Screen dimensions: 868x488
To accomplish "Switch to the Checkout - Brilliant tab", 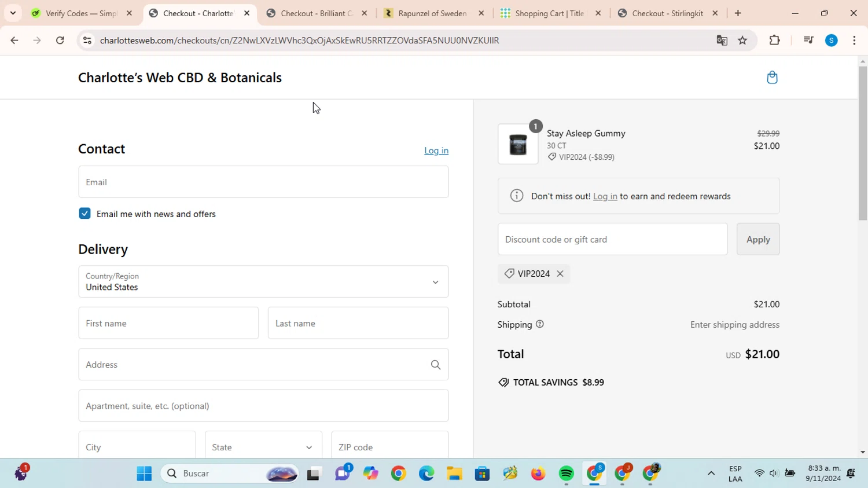I will tap(317, 13).
